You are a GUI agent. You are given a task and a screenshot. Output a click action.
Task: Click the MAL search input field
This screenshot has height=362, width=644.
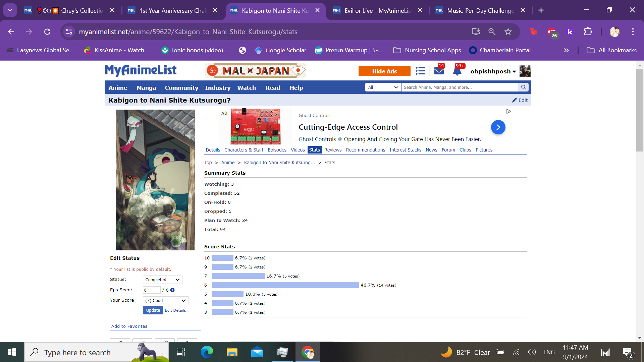click(460, 87)
